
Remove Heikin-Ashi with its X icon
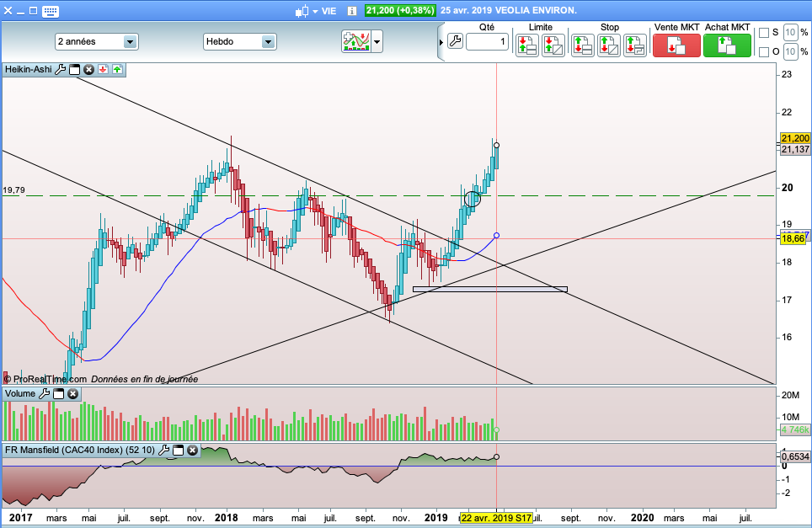click(89, 69)
